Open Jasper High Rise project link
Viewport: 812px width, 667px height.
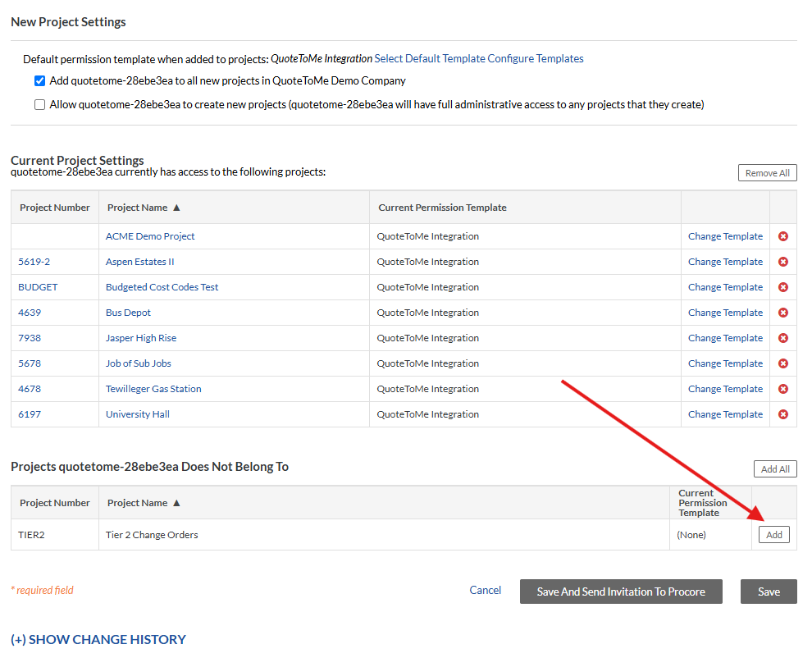point(141,338)
